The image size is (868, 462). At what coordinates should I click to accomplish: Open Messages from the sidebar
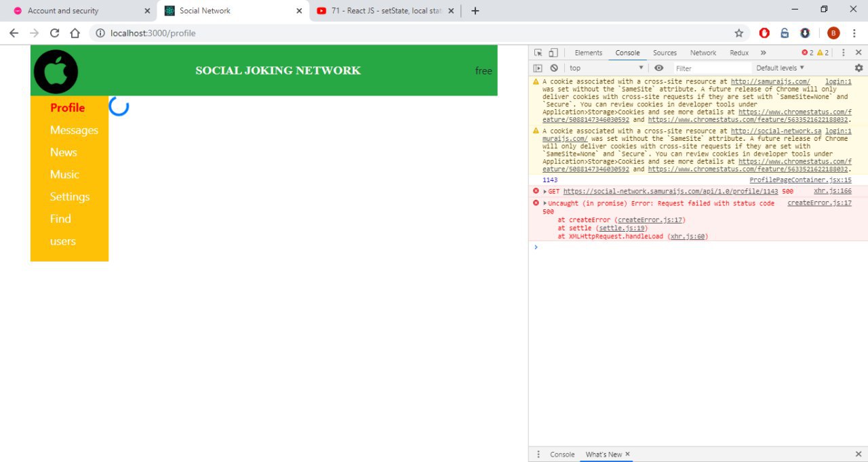(x=74, y=130)
